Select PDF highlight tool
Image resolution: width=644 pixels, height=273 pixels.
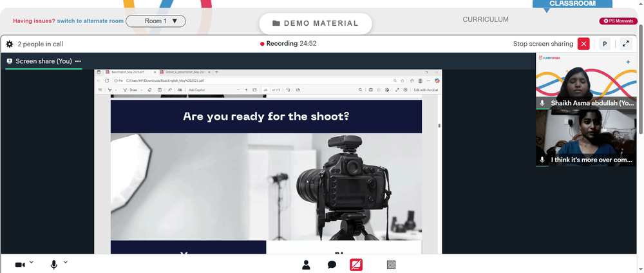click(x=109, y=90)
